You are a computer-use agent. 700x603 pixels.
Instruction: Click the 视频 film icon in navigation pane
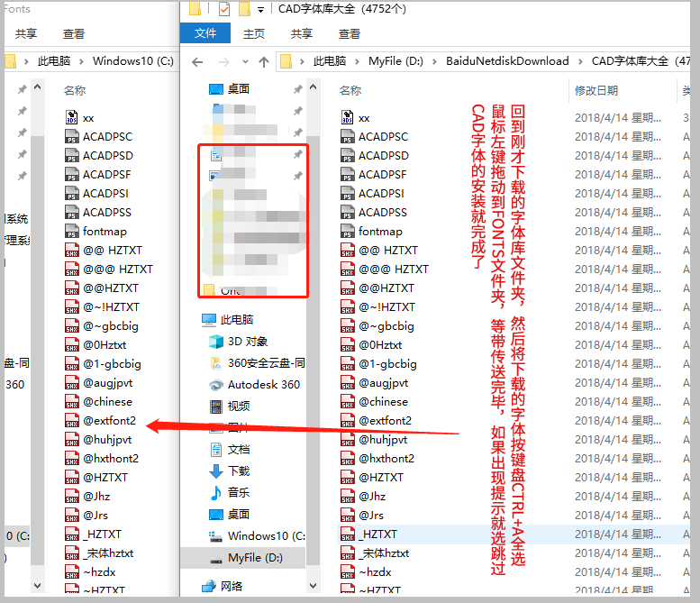216,407
